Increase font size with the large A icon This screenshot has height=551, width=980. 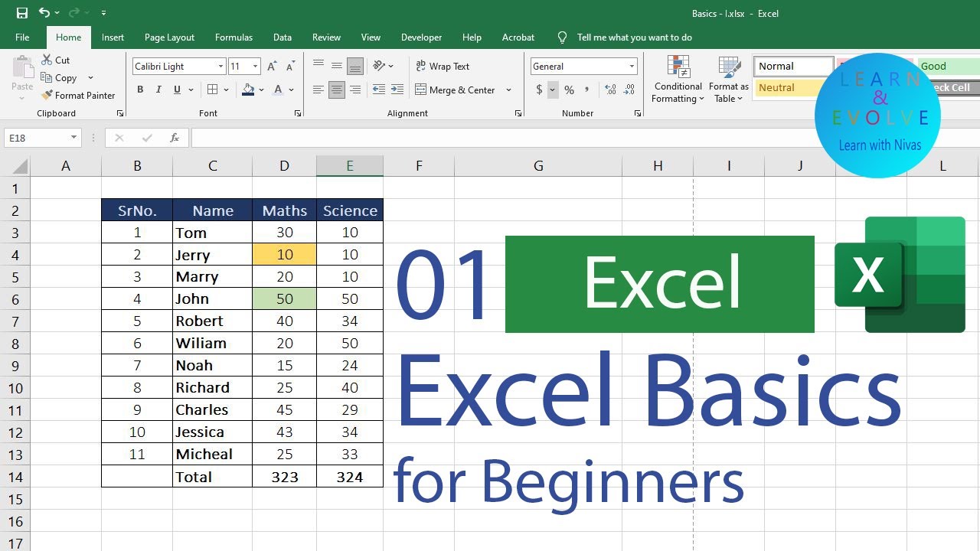[273, 67]
